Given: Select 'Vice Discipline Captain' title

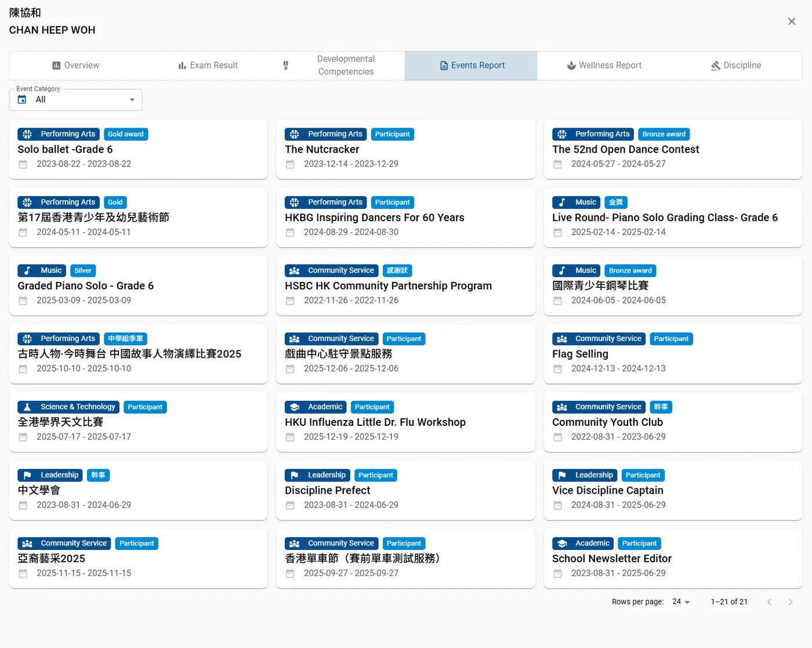Looking at the screenshot, I should point(608,490).
